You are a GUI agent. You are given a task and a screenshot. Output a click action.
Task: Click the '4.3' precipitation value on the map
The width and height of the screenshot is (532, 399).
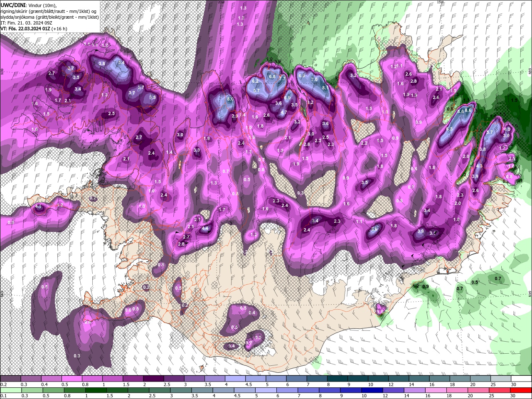pyautogui.click(x=479, y=166)
